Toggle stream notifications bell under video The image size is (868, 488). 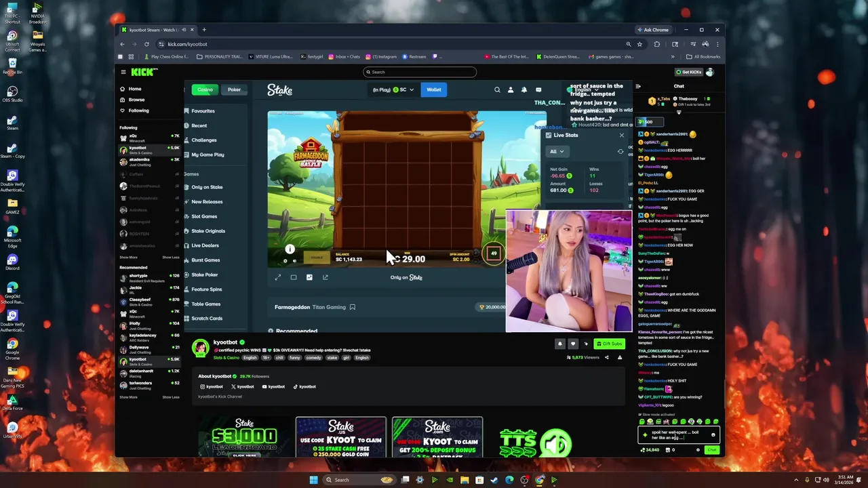(560, 344)
